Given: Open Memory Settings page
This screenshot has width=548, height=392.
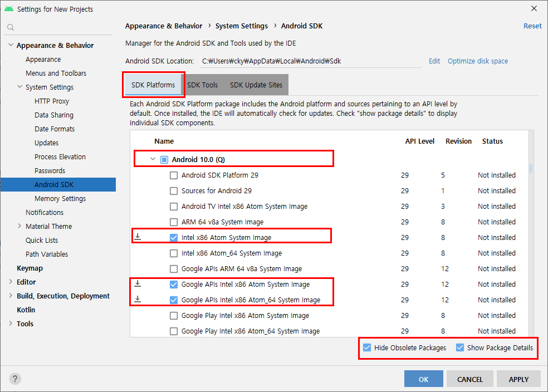Looking at the screenshot, I should pyautogui.click(x=60, y=198).
